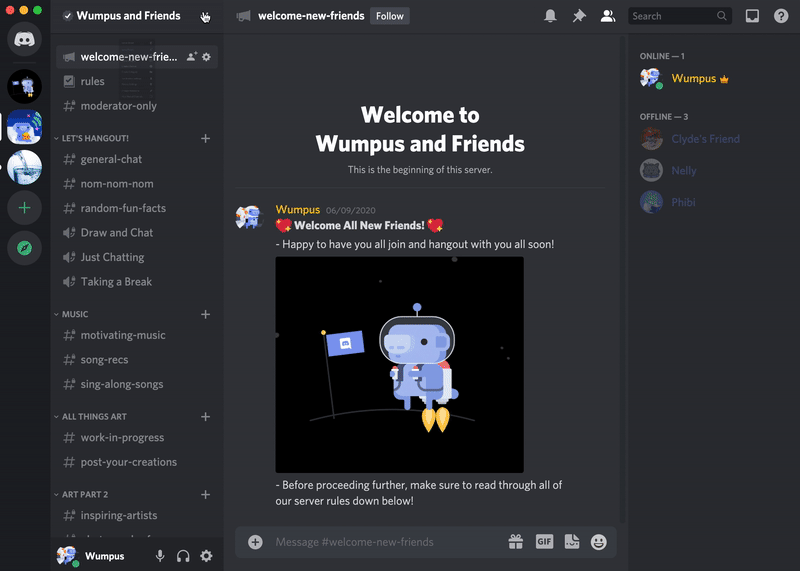Open the emoji picker
The width and height of the screenshot is (800, 571).
(x=598, y=542)
